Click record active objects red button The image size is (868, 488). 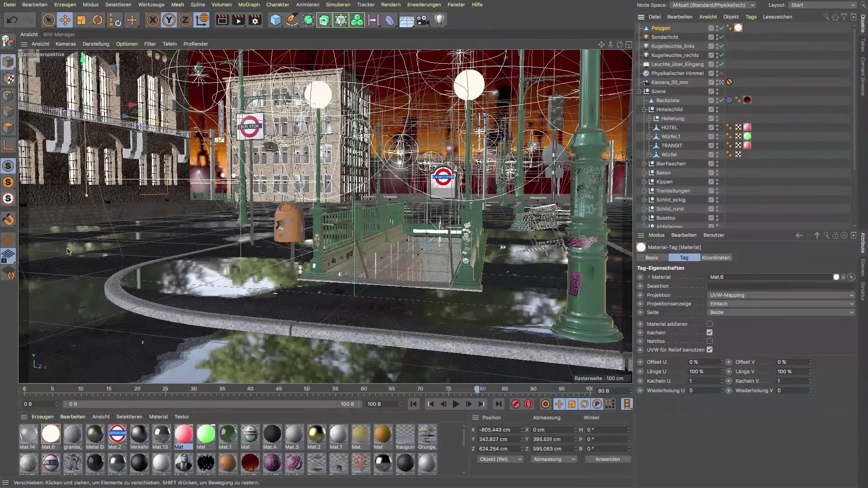click(515, 404)
